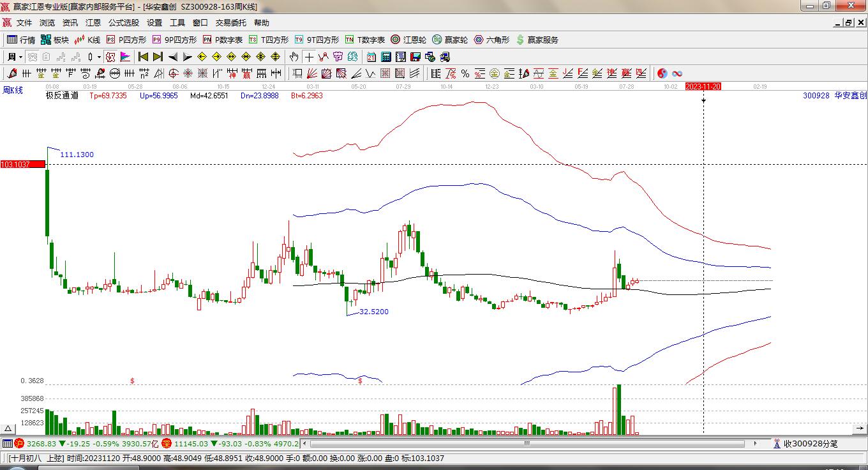
Task: Open the 江恩轮 Gann wheel tool
Action: 408,40
